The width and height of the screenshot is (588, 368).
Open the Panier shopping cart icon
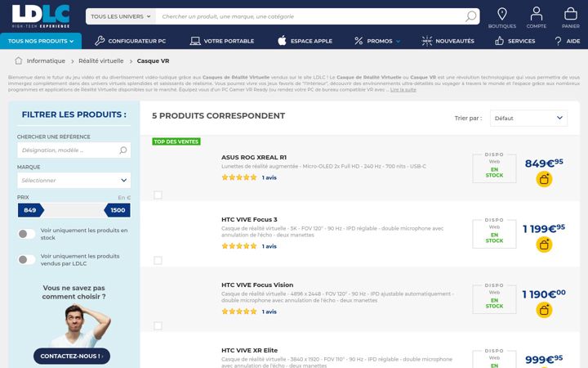pos(570,14)
